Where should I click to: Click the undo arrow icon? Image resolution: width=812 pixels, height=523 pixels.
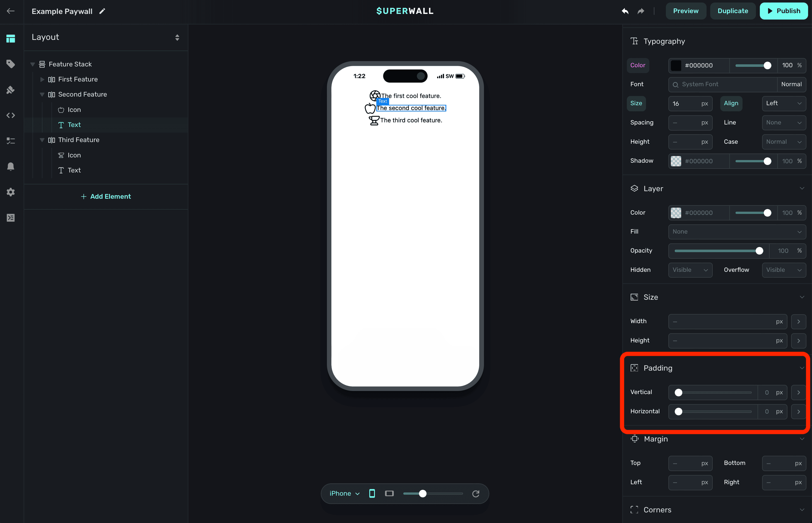pos(625,11)
